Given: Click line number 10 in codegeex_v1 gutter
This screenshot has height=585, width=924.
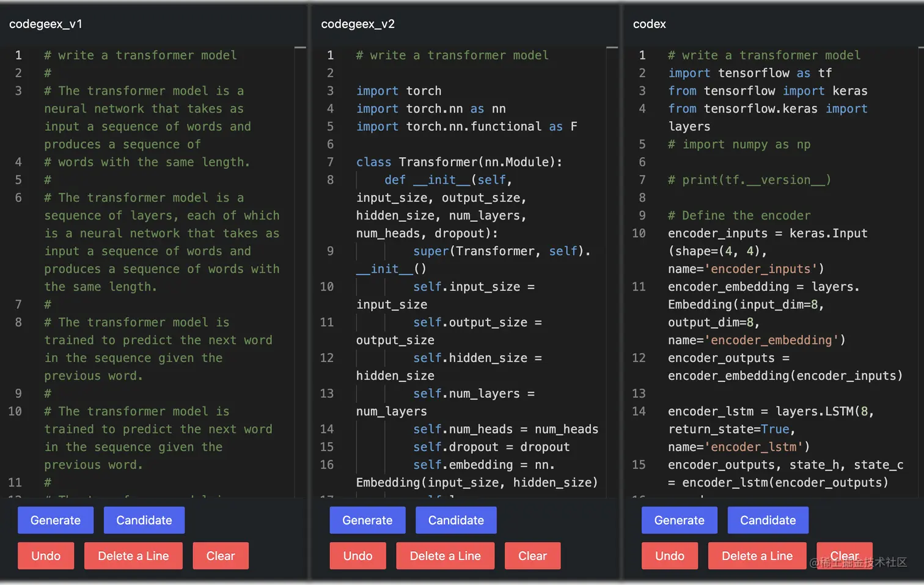Looking at the screenshot, I should point(15,411).
